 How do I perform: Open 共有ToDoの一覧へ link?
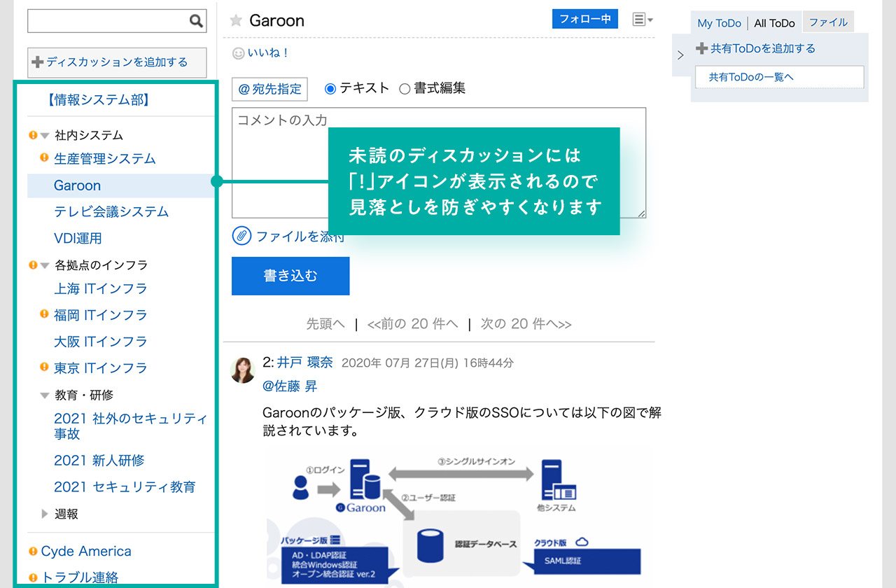coord(751,77)
